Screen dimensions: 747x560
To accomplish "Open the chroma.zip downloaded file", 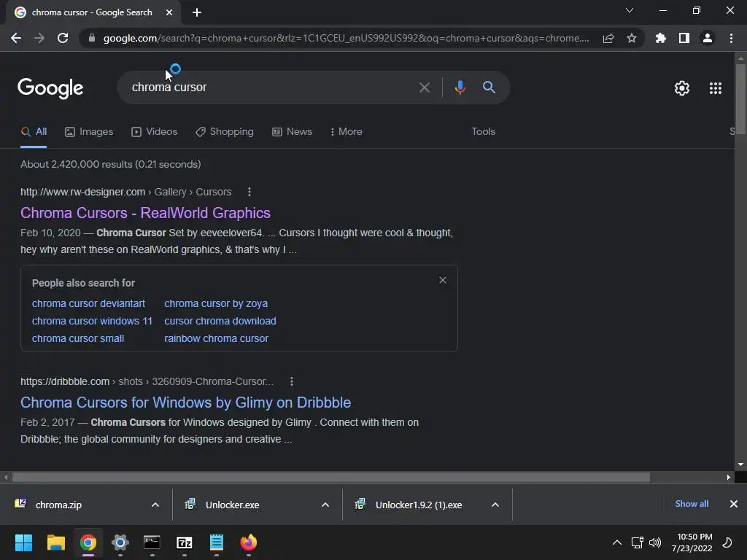I will click(58, 505).
